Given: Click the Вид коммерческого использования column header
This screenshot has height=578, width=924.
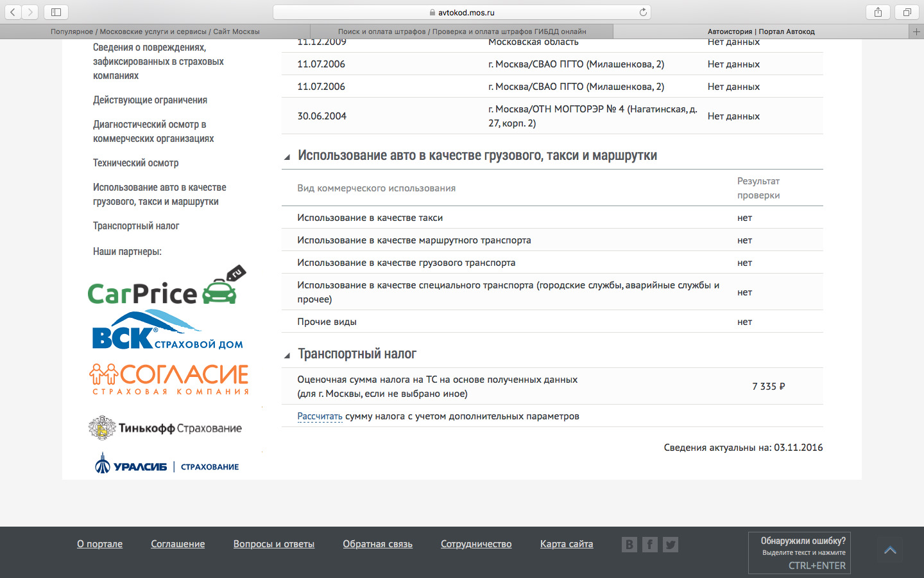Looking at the screenshot, I should 376,188.
